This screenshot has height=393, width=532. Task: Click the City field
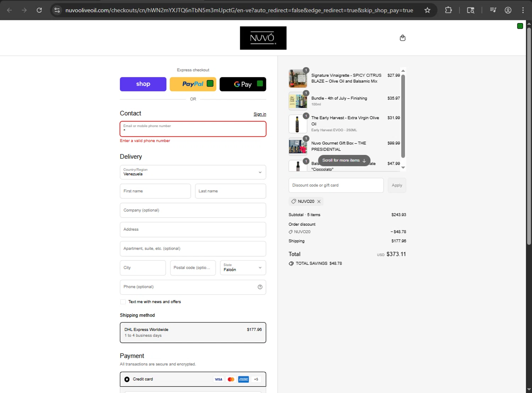(x=143, y=268)
